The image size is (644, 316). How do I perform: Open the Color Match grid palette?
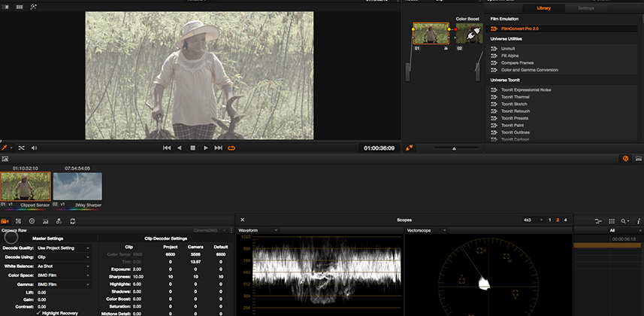coord(18,221)
